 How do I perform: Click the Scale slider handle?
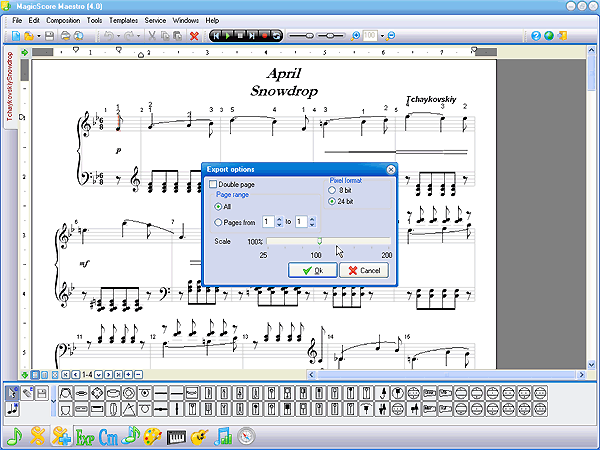320,241
